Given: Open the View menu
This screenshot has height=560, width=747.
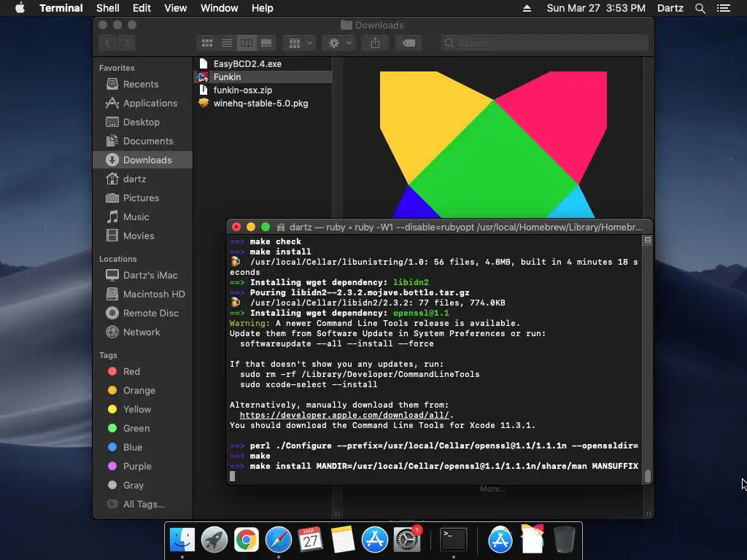Looking at the screenshot, I should [175, 8].
